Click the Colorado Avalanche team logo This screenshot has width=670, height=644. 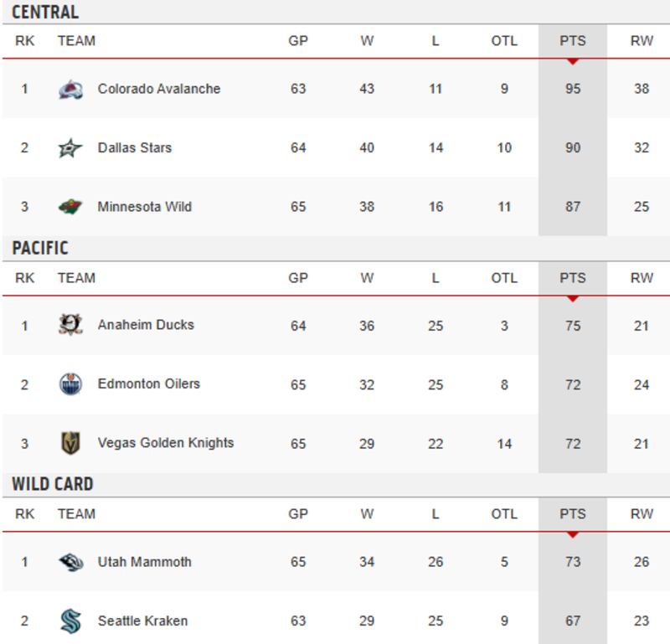coord(71,89)
